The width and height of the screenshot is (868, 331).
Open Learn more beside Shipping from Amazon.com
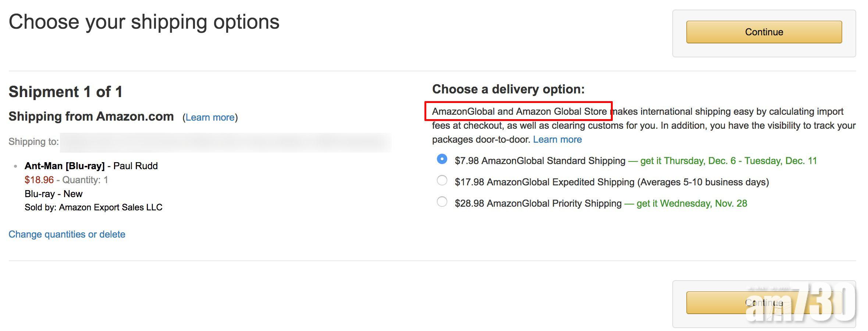[210, 117]
